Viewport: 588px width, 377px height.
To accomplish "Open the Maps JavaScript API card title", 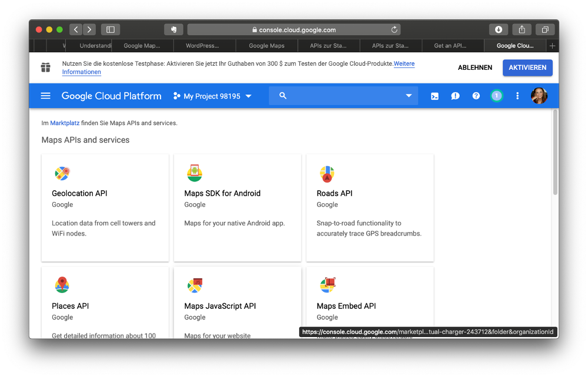I will [220, 306].
